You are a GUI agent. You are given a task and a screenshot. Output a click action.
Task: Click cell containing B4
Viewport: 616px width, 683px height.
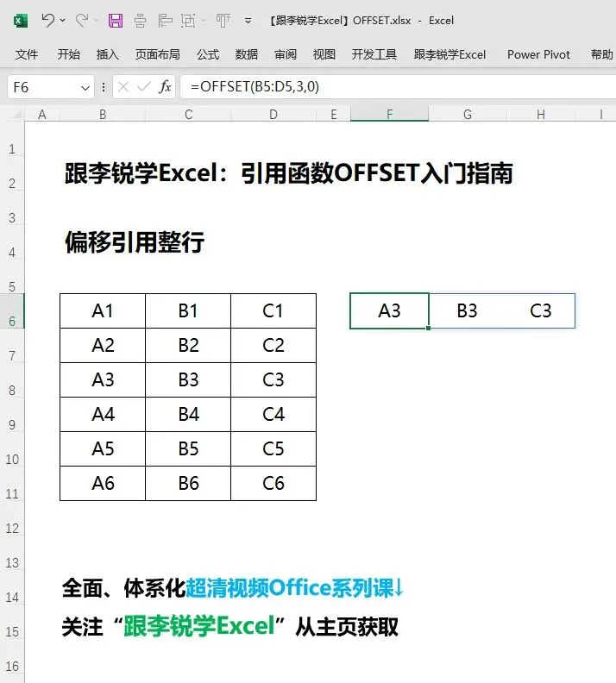coord(188,414)
